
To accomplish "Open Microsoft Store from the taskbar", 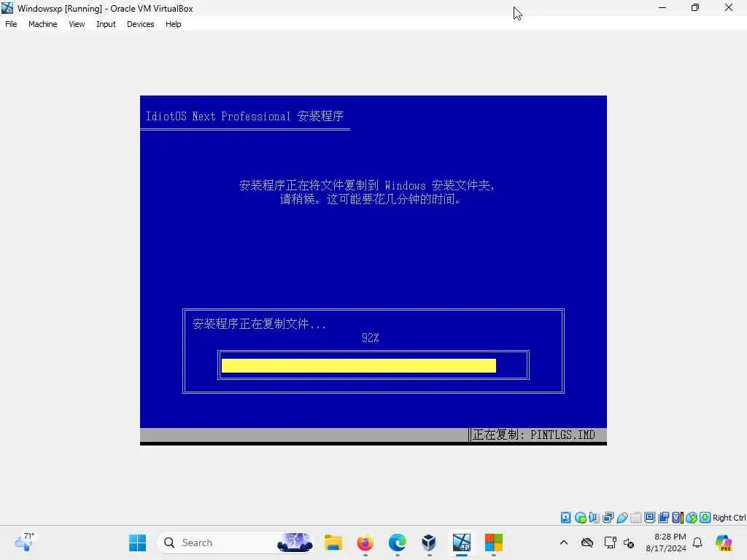I will point(494,542).
